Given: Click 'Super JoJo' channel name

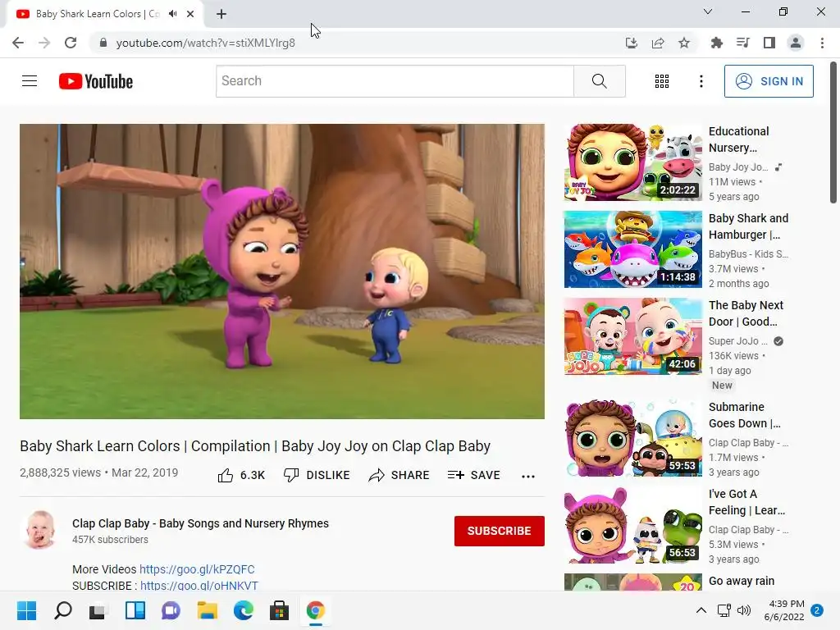Looking at the screenshot, I should (x=737, y=340).
